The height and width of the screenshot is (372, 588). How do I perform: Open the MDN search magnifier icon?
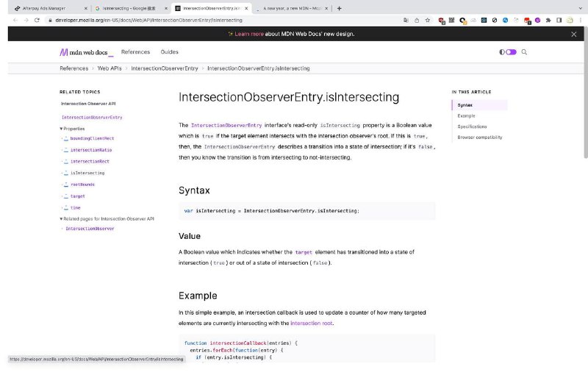coord(524,52)
